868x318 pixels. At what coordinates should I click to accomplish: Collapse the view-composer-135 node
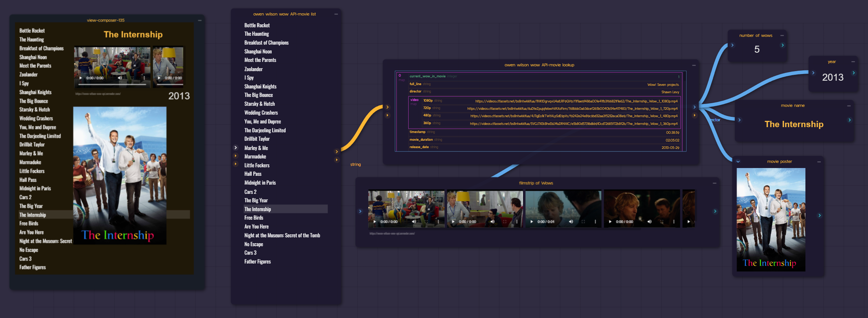tap(200, 20)
